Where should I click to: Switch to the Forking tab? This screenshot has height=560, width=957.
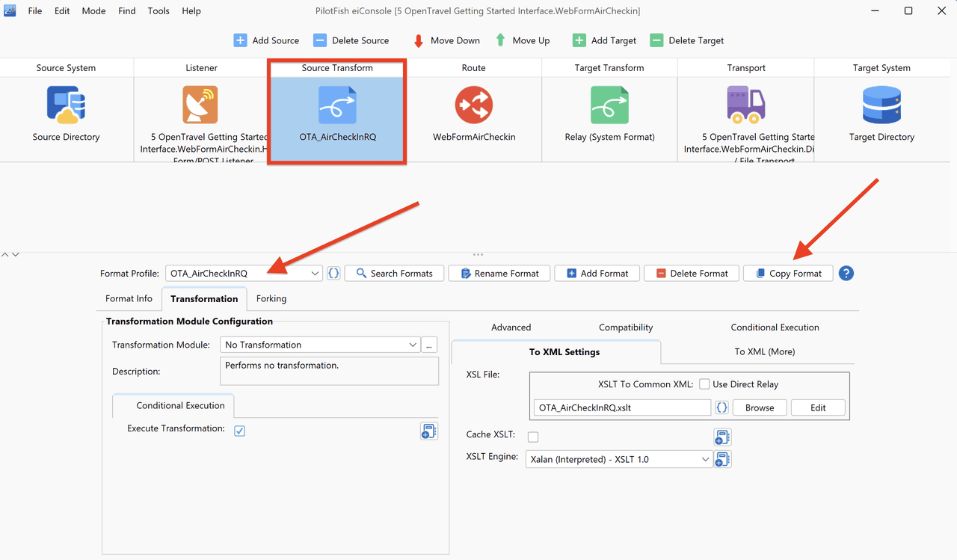coord(271,298)
